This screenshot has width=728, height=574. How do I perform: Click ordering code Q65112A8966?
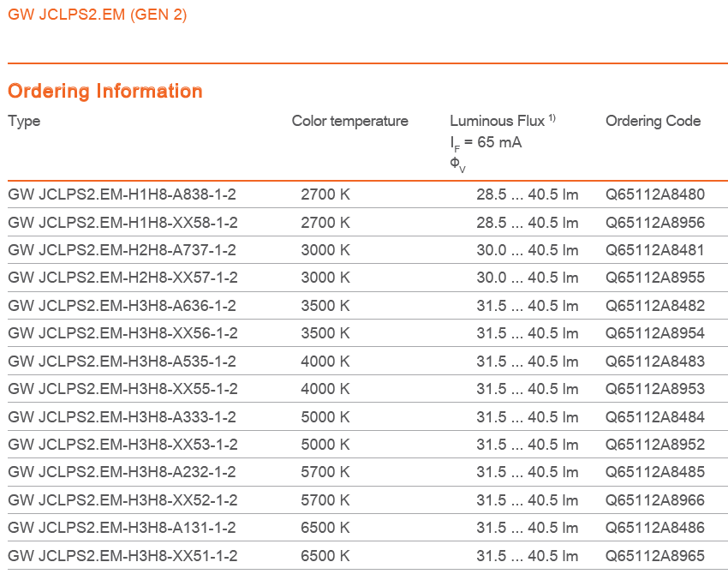[x=655, y=500]
